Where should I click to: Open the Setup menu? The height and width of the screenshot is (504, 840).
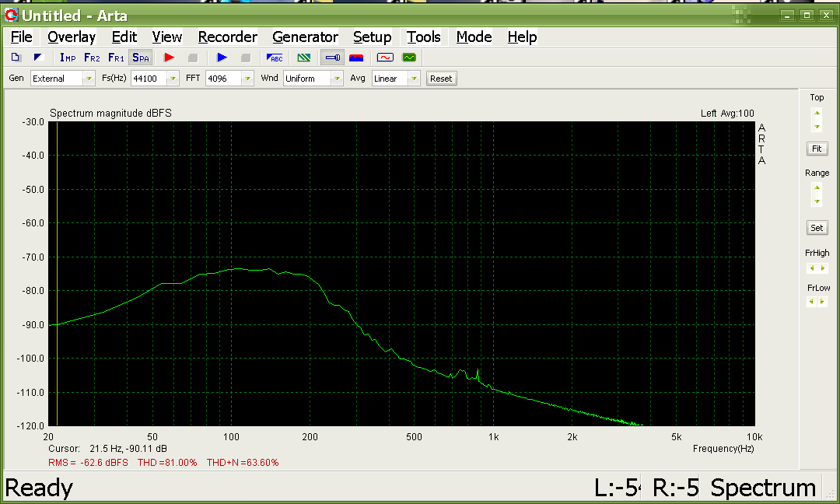372,37
